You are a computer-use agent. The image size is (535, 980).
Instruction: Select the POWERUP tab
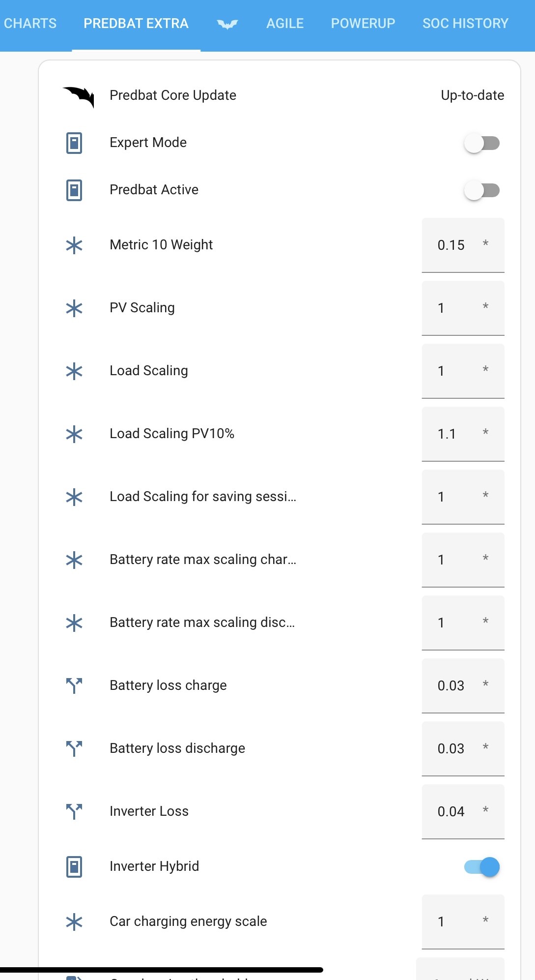[363, 24]
